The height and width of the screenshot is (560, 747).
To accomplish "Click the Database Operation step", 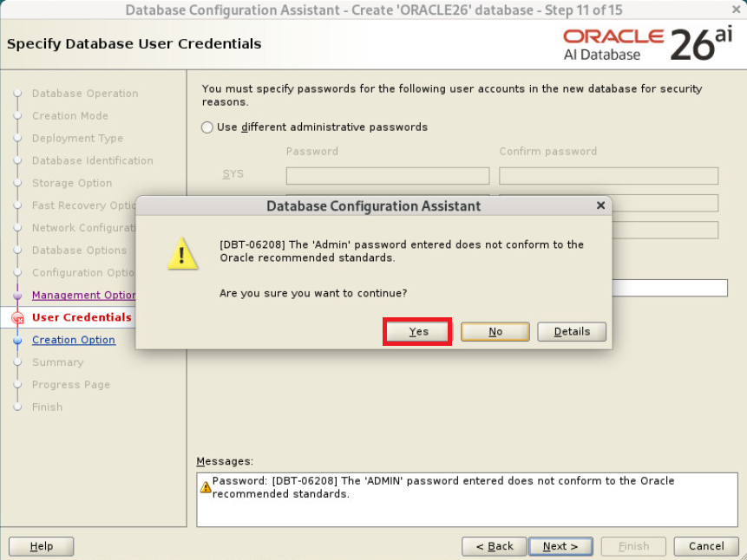I will pos(85,94).
